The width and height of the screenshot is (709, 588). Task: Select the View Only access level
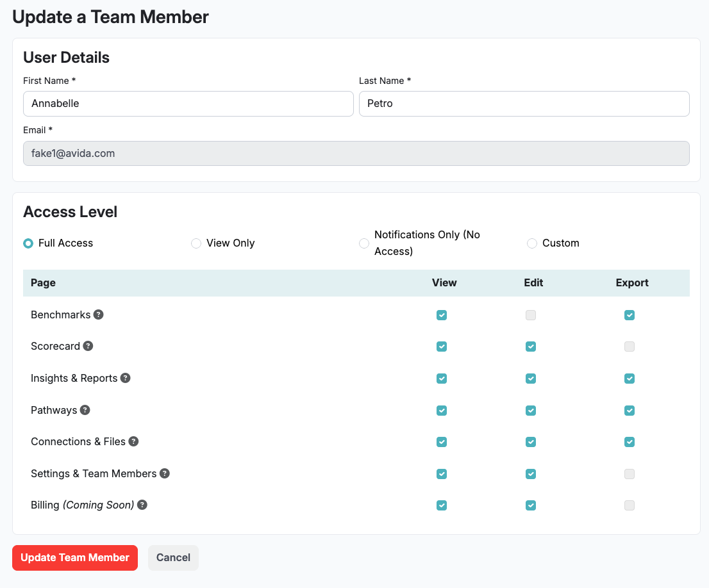(196, 243)
